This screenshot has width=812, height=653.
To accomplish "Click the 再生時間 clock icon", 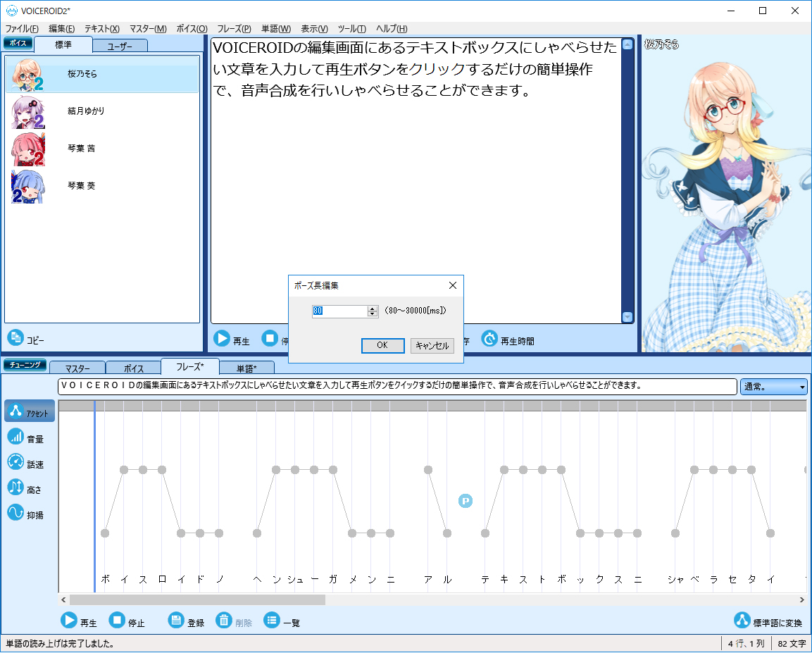I will point(489,339).
